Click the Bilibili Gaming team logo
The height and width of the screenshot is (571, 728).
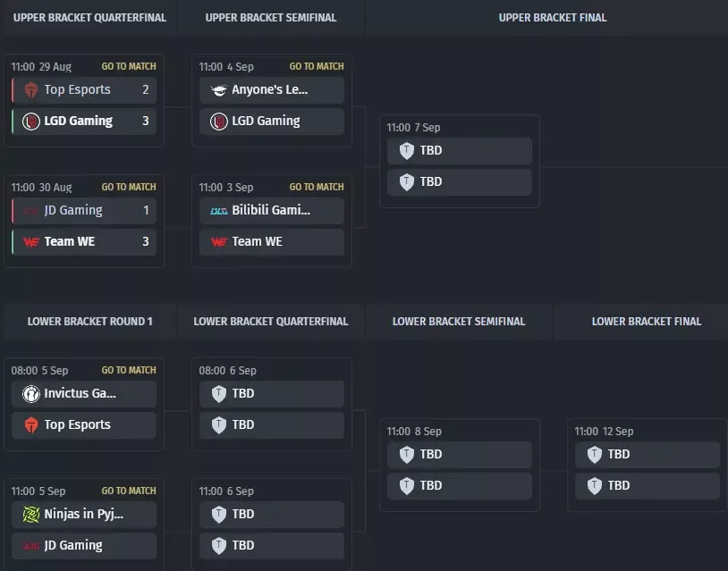[x=219, y=211]
